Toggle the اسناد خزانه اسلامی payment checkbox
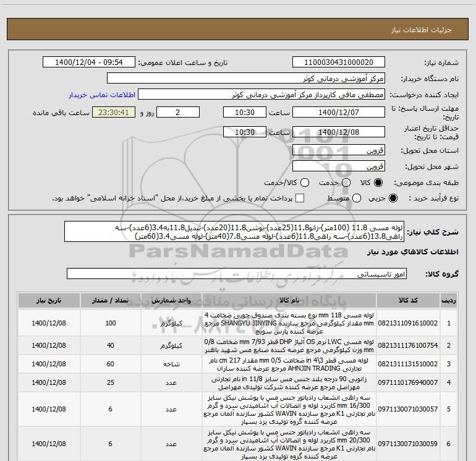The width and height of the screenshot is (476, 461). (x=300, y=198)
